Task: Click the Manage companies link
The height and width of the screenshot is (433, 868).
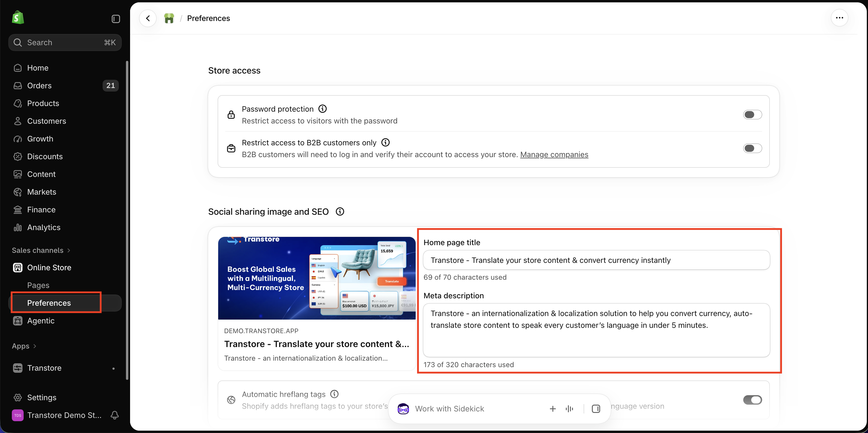Action: point(554,154)
